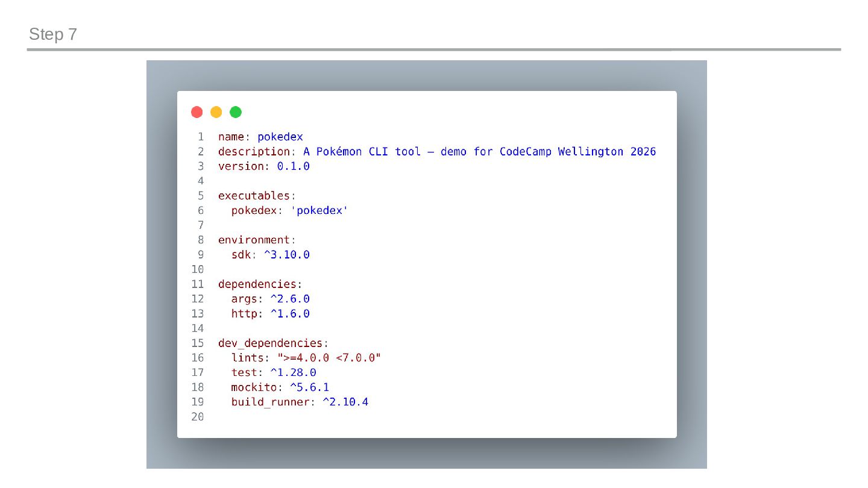Click the 'environment' key
The height and width of the screenshot is (488, 868).
pos(254,240)
